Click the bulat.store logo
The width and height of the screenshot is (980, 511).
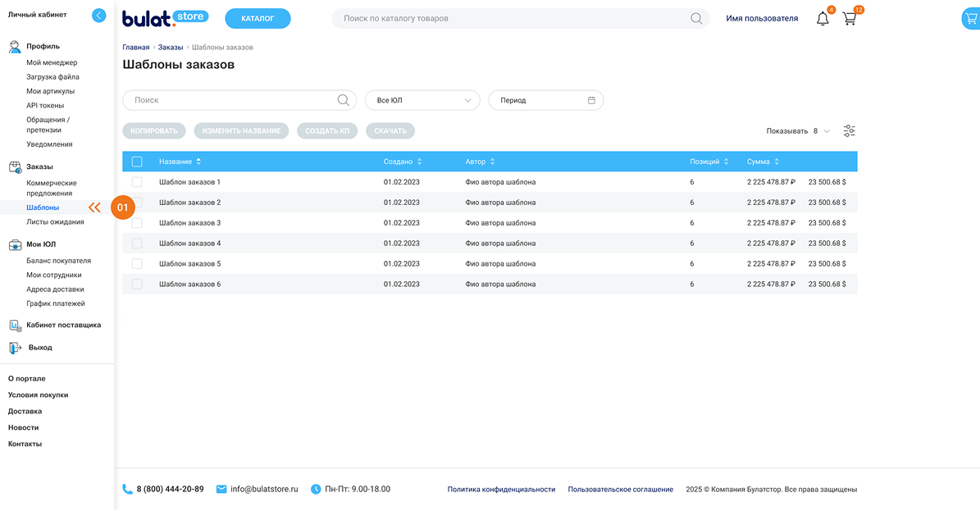[x=165, y=18]
